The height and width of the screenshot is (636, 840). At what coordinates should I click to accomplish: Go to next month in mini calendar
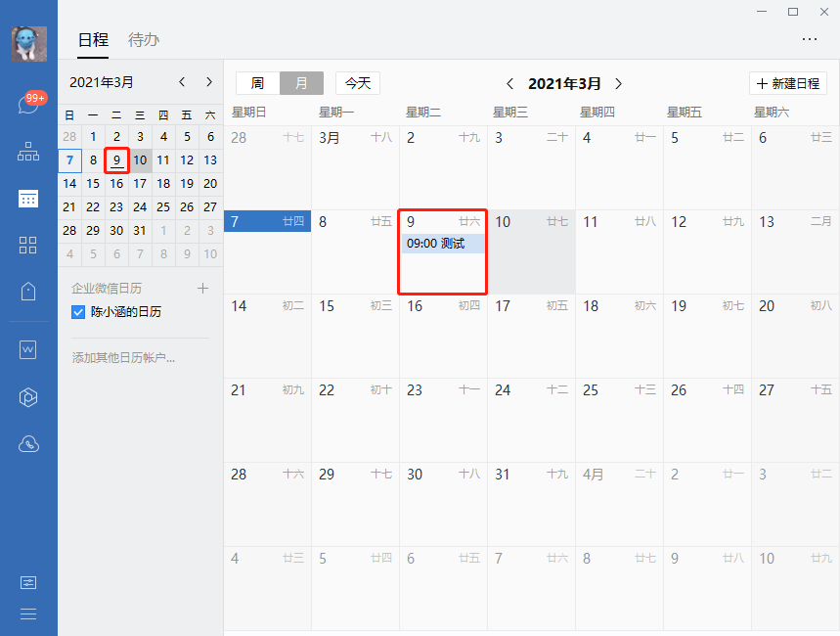click(x=208, y=82)
